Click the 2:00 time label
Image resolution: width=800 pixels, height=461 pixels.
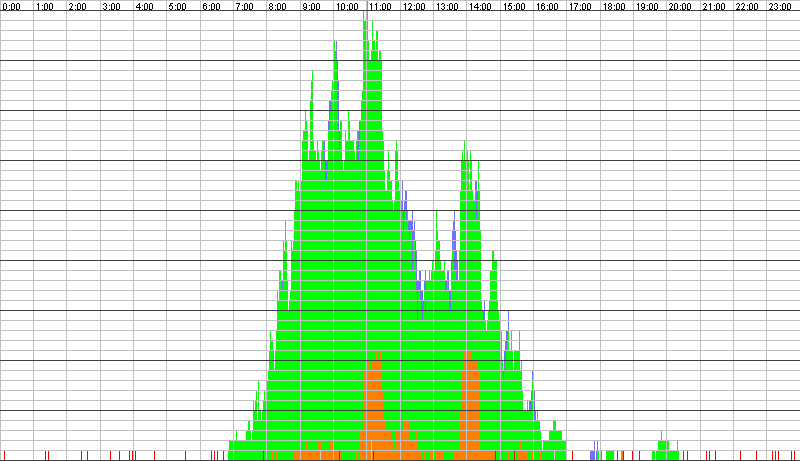[x=78, y=7]
